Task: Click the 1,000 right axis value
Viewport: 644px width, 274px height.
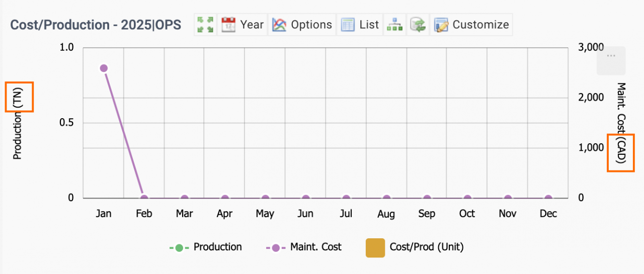Action: (x=592, y=148)
